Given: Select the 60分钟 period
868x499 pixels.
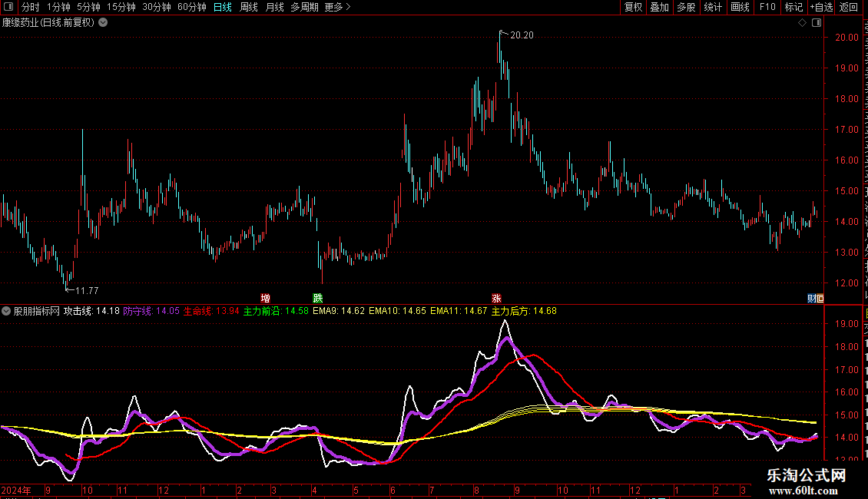Looking at the screenshot, I should coord(191,7).
